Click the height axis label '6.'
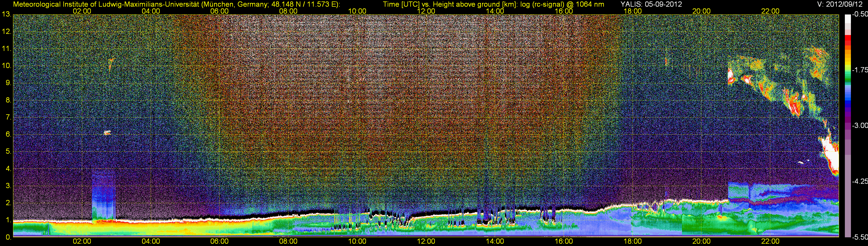 coord(8,135)
